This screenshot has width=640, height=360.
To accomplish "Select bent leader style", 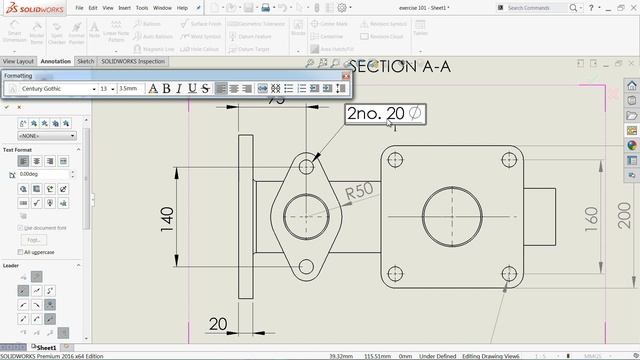I will [x=37, y=291].
